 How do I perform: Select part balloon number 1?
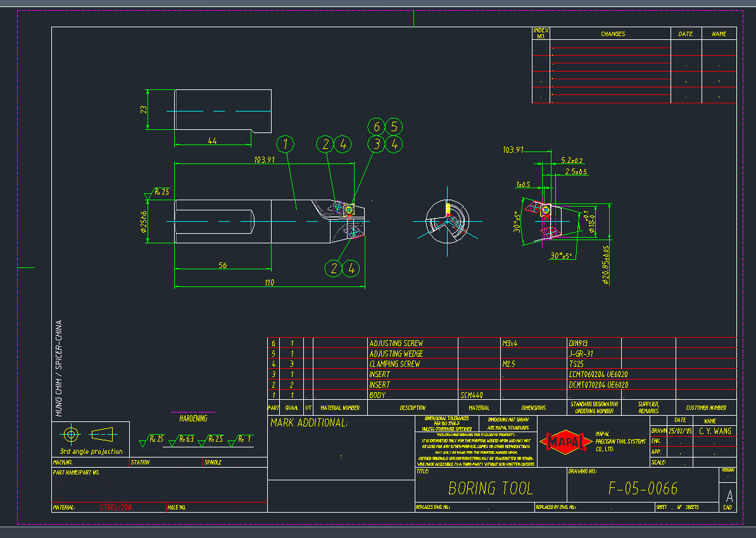pos(286,144)
